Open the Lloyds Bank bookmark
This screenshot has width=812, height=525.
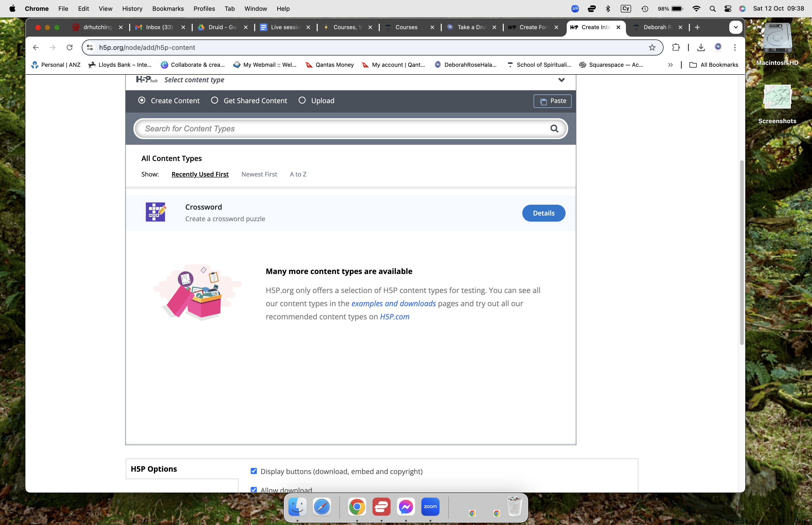[x=120, y=65]
